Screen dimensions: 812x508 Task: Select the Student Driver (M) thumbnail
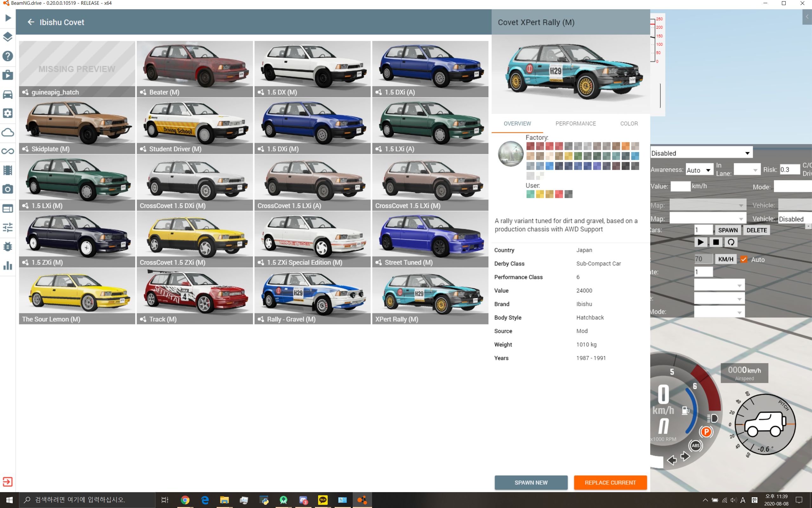point(195,126)
